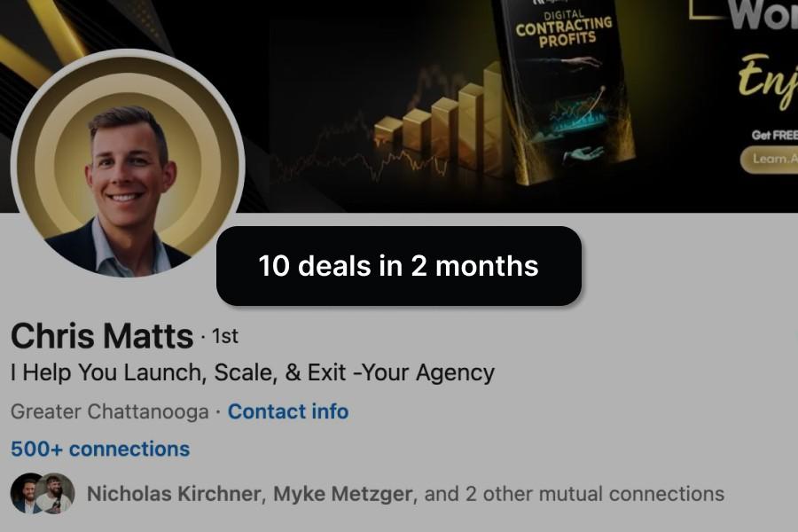This screenshot has height=532, width=798.
Task: Open the 500+ connections list
Action: pyautogui.click(x=100, y=449)
